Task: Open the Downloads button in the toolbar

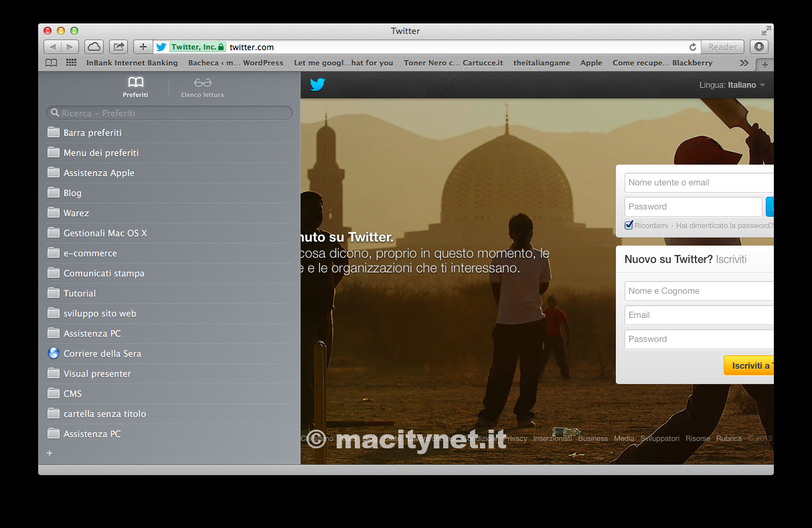Action: [758, 47]
